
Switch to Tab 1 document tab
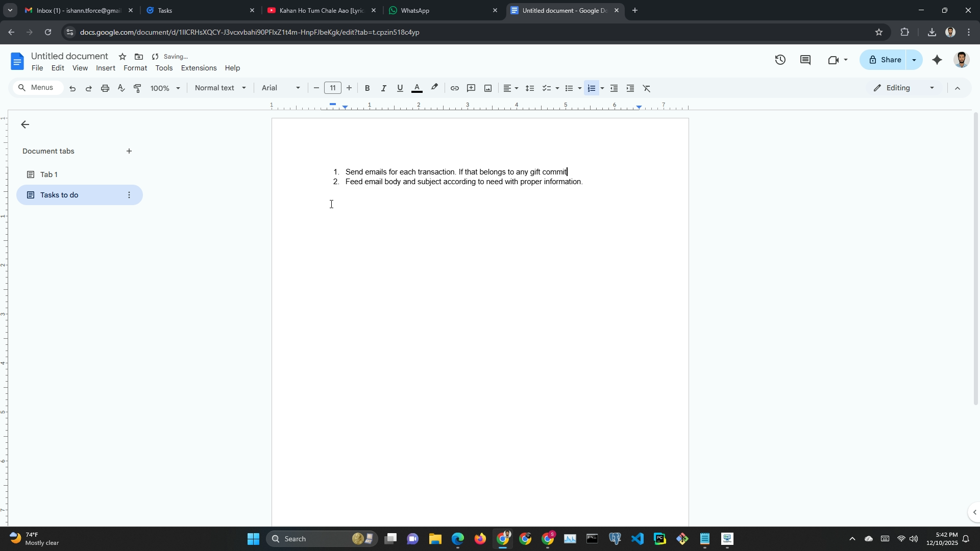point(49,174)
